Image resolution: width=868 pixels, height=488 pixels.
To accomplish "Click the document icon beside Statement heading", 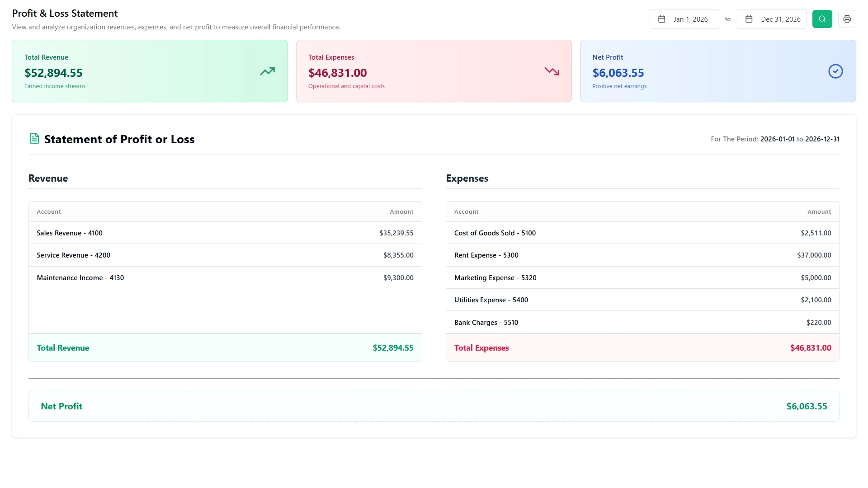I will (34, 138).
